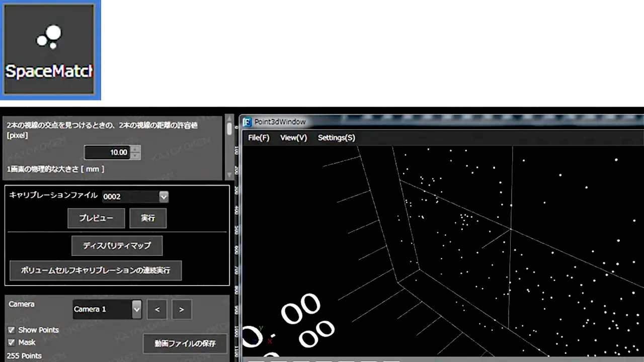Image resolution: width=644 pixels, height=362 pixels.
Task: Click the キャリブレーションファイル label
Action: (x=53, y=195)
